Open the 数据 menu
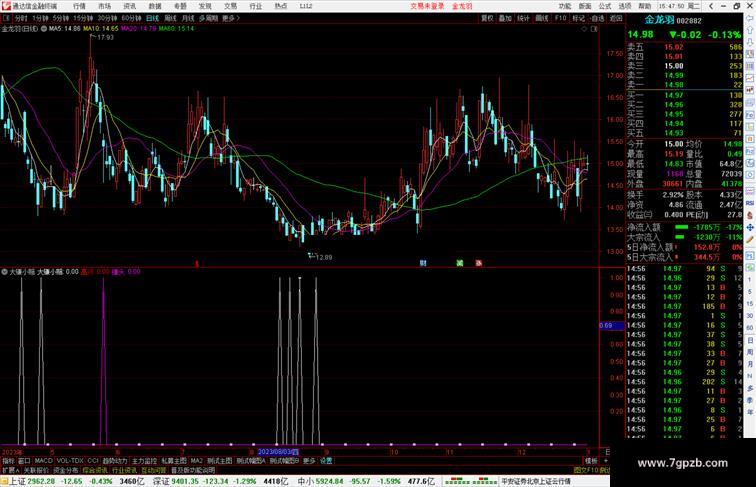 click(x=155, y=6)
